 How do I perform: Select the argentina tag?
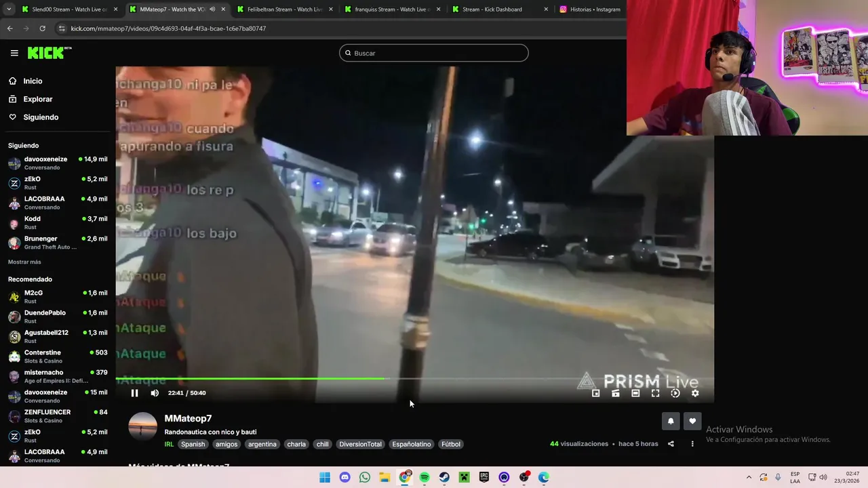(x=262, y=444)
